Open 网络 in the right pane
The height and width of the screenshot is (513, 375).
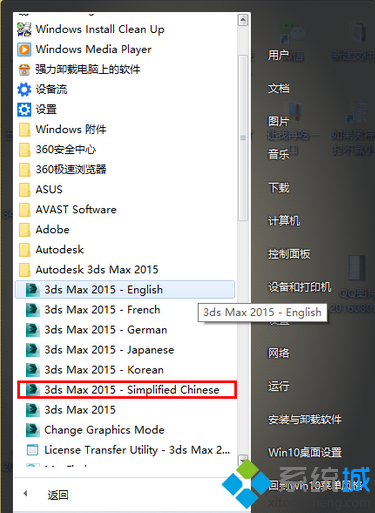click(279, 353)
